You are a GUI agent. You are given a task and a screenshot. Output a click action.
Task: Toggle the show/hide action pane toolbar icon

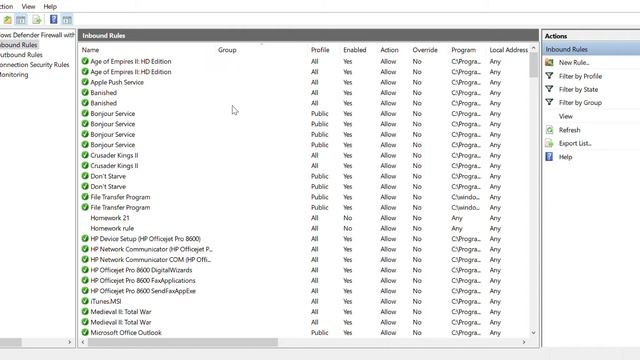(x=67, y=20)
